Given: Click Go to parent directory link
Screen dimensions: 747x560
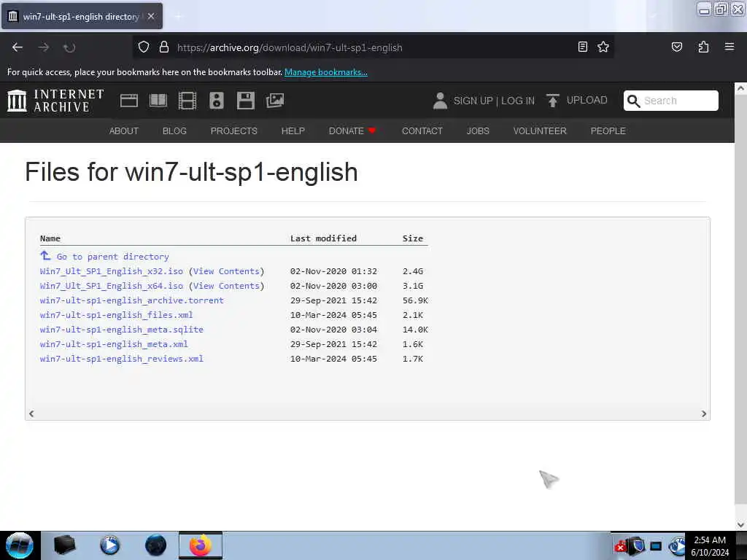Looking at the screenshot, I should pyautogui.click(x=113, y=257).
